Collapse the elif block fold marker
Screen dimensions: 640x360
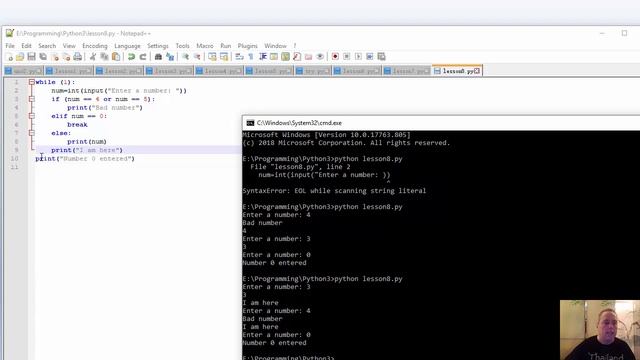(31, 116)
